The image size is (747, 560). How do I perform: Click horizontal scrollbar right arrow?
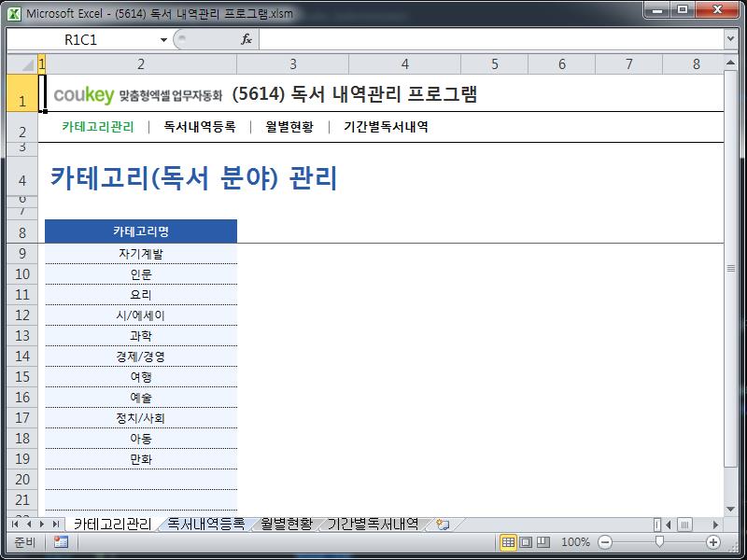(x=715, y=525)
